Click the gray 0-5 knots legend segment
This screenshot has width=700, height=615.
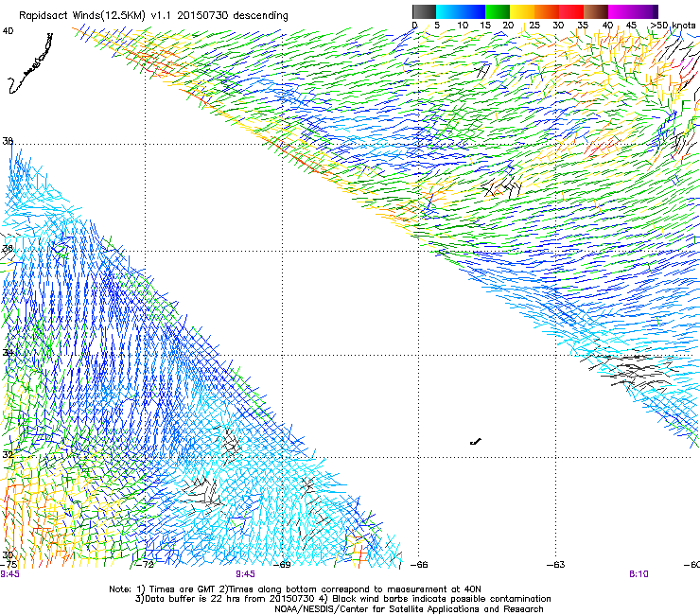point(424,11)
